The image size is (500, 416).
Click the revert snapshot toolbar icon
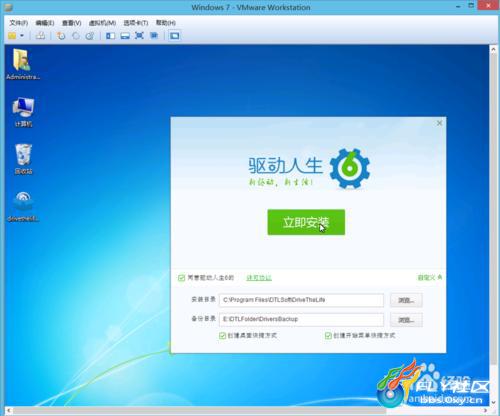pos(76,36)
